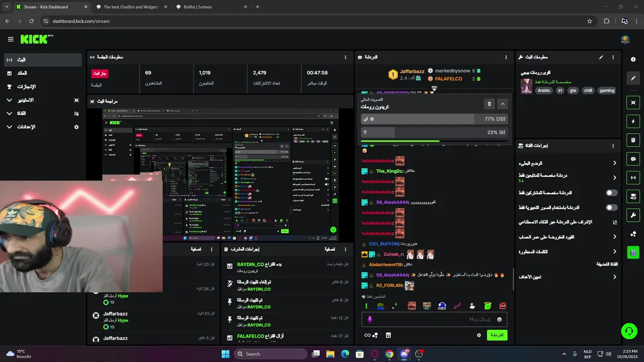
Task: Click the taskbar Search box
Action: click(271, 354)
